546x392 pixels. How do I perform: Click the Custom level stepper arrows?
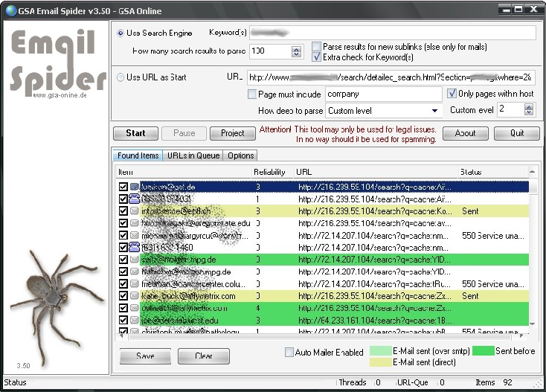click(x=529, y=109)
